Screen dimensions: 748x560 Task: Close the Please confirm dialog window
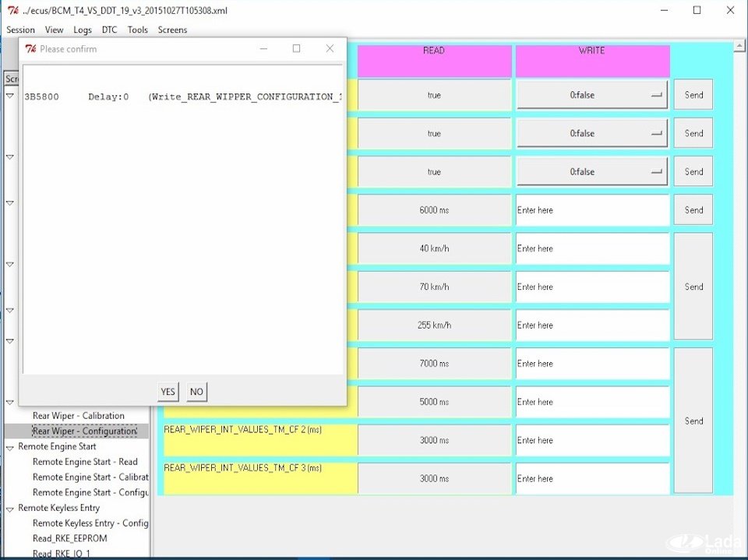click(x=330, y=48)
